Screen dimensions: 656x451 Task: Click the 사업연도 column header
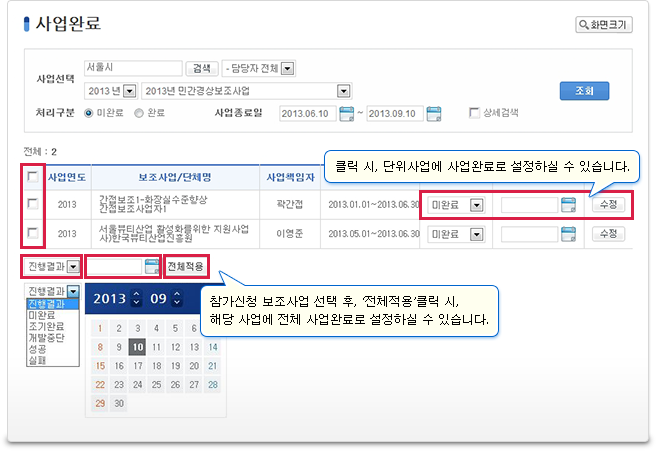[67, 177]
